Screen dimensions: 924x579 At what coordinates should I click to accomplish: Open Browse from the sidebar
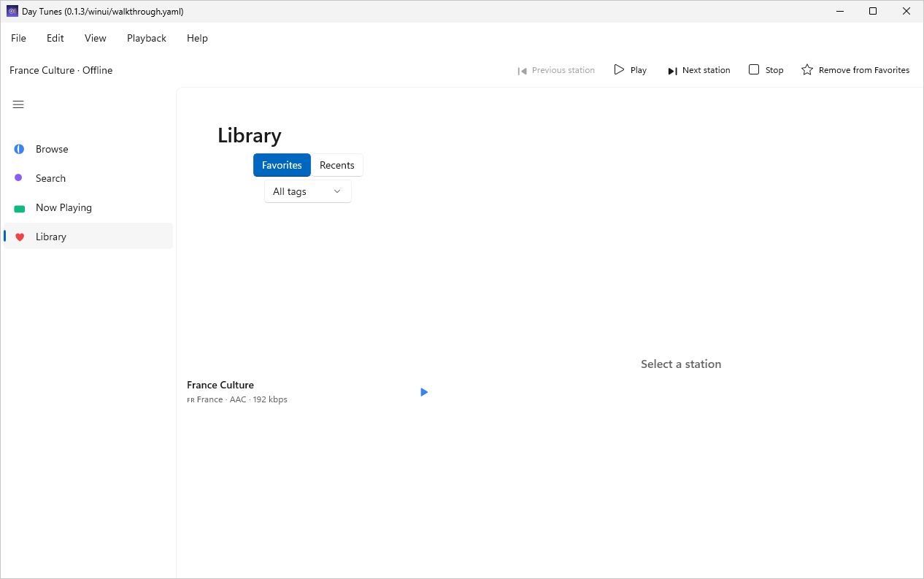click(x=88, y=149)
